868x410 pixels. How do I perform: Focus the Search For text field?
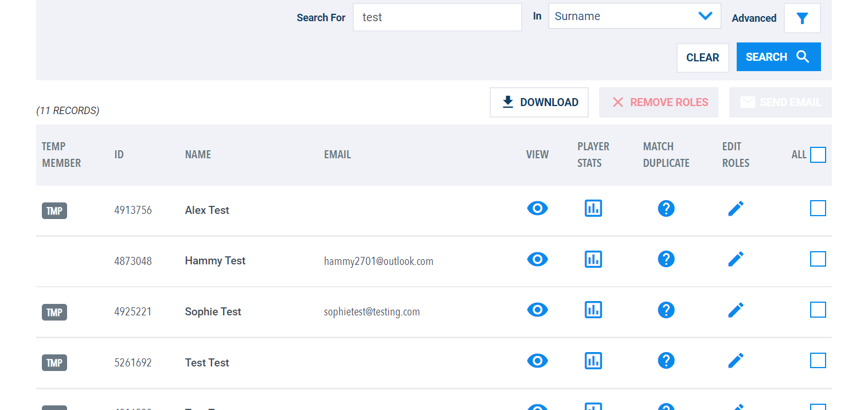(x=437, y=17)
